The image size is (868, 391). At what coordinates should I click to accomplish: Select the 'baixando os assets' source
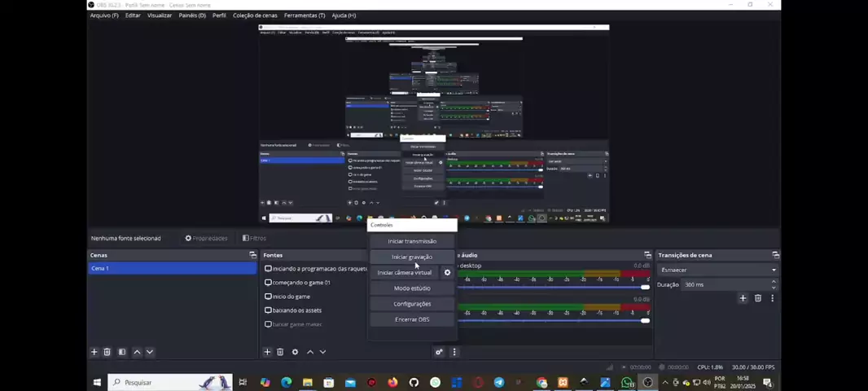pos(296,310)
